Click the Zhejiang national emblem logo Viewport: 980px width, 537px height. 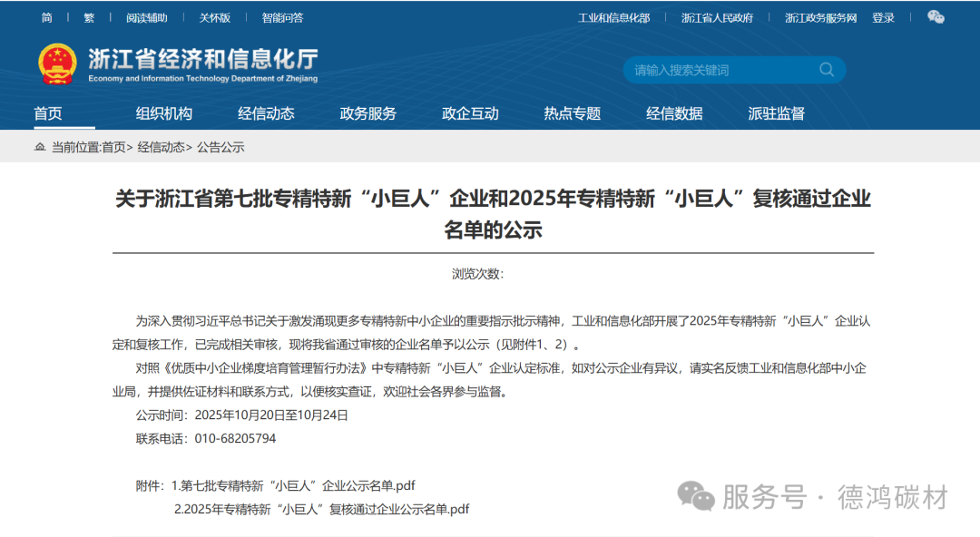(x=57, y=64)
